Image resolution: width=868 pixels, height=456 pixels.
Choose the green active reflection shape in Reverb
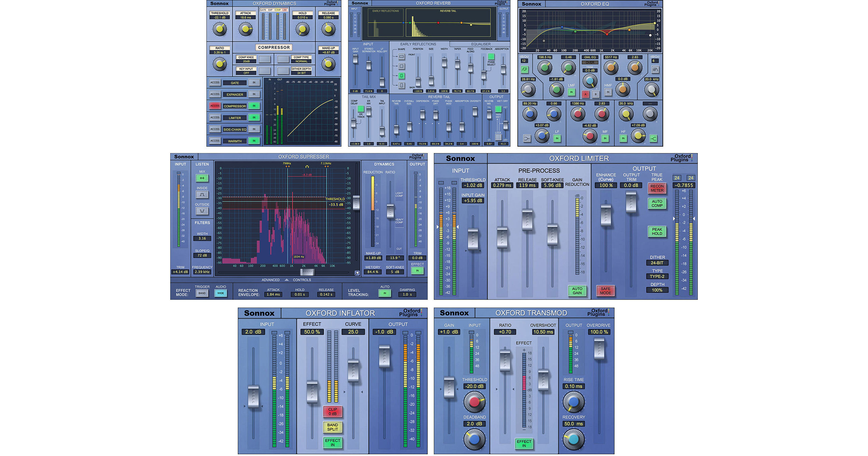click(402, 76)
